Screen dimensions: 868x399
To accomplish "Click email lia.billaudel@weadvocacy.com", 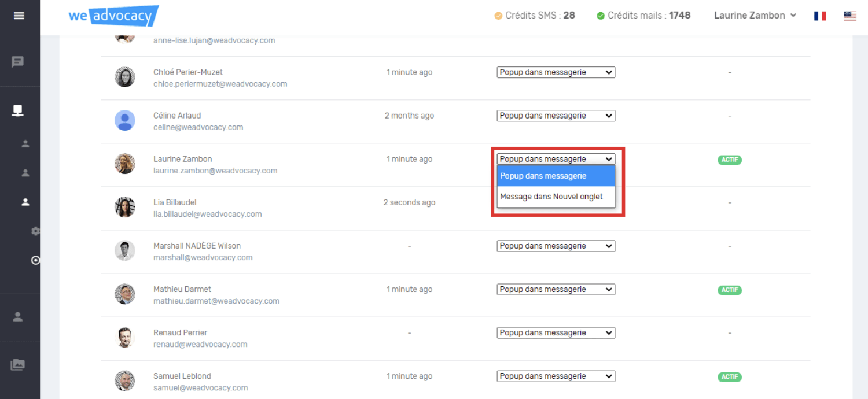I will pos(208,214).
